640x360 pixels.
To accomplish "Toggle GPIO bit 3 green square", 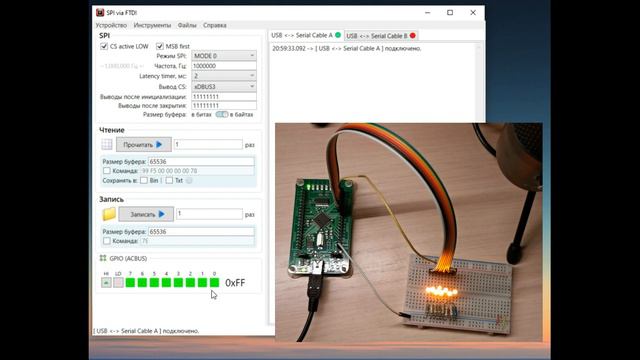I will [x=178, y=282].
